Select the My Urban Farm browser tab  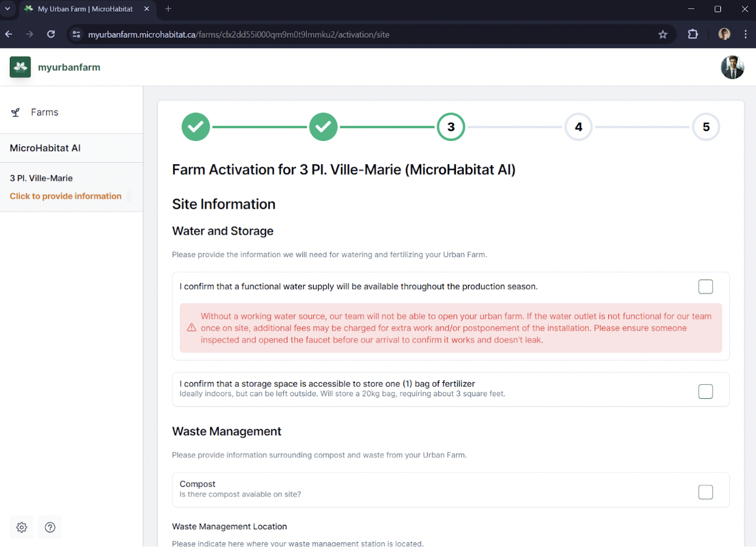pyautogui.click(x=86, y=9)
